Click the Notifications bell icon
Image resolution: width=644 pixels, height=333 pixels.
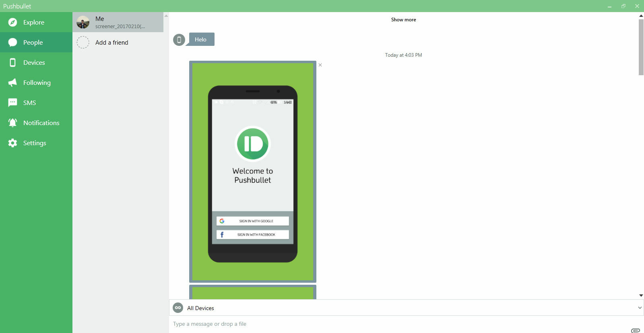point(12,123)
